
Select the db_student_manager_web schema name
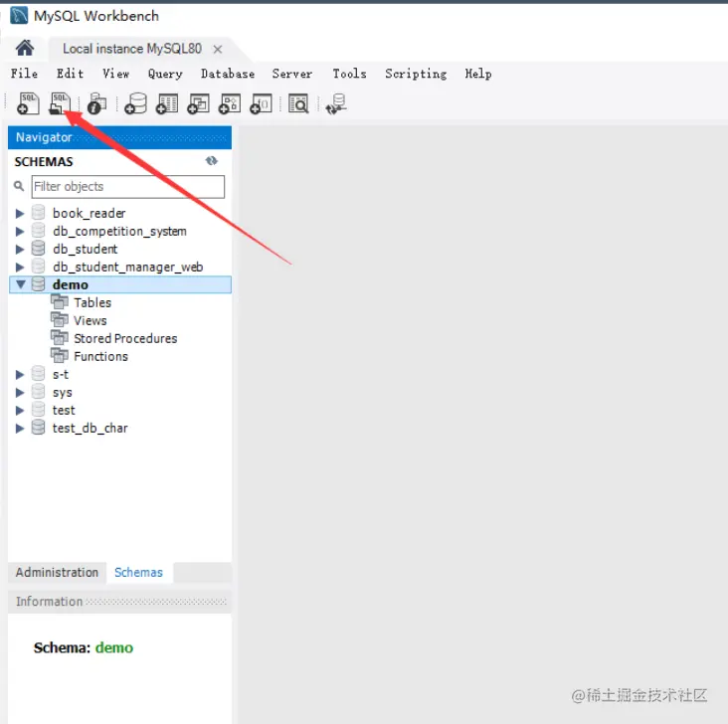pos(127,267)
